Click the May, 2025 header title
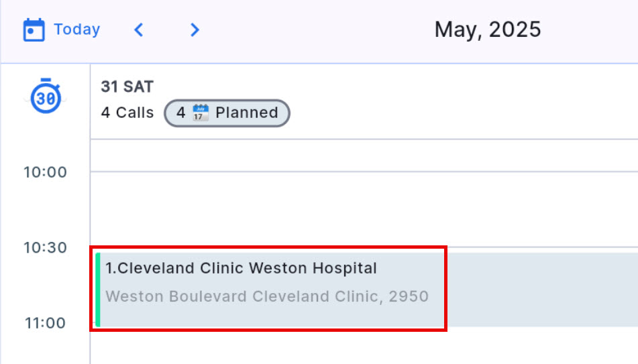 tap(488, 29)
